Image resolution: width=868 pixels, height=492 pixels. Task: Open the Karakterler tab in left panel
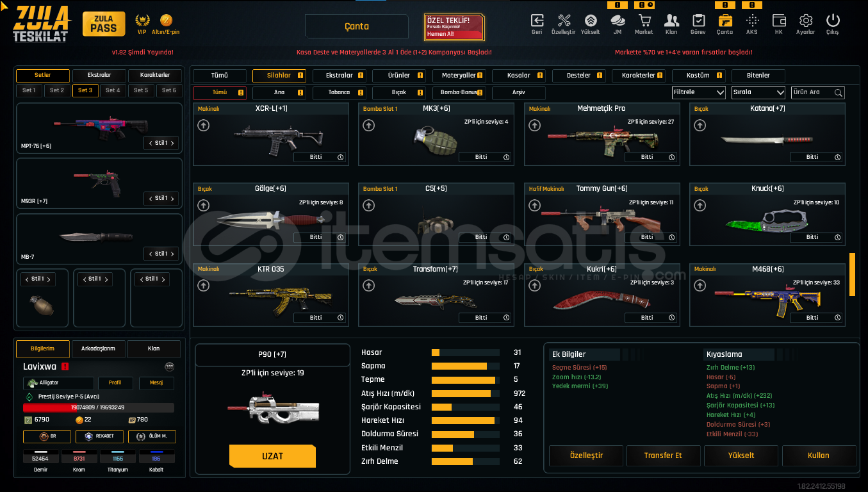[x=155, y=75]
